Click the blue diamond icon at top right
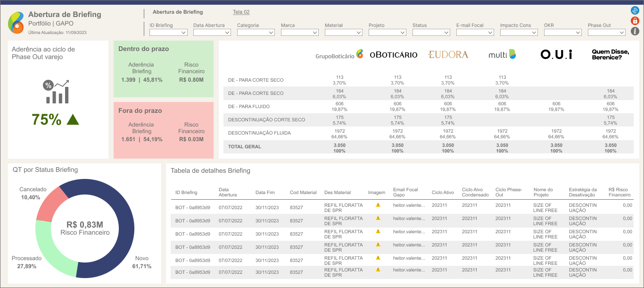644x288 pixels. click(x=635, y=10)
